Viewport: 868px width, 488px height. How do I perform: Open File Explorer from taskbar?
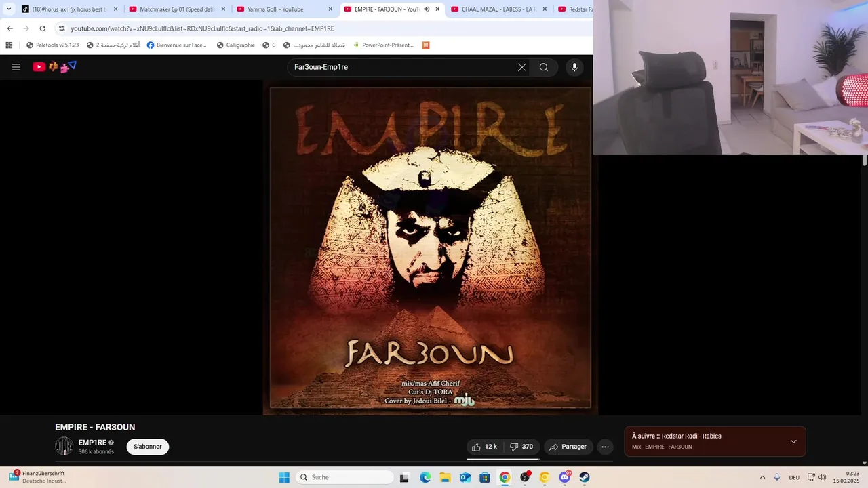point(445,477)
